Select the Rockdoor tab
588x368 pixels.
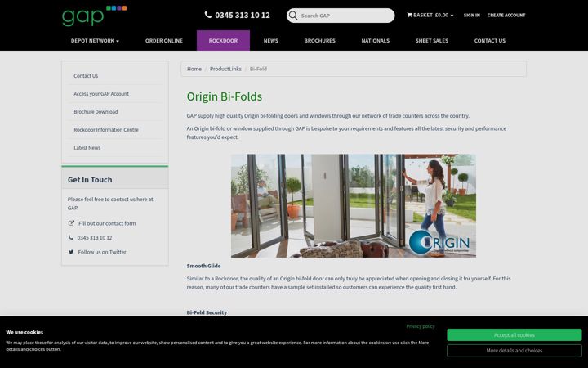coord(223,41)
